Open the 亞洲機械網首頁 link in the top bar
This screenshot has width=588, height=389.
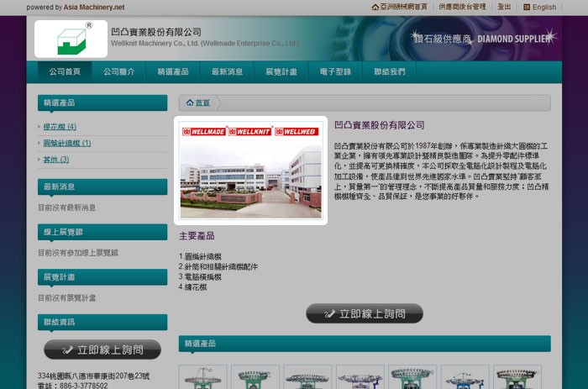(403, 7)
